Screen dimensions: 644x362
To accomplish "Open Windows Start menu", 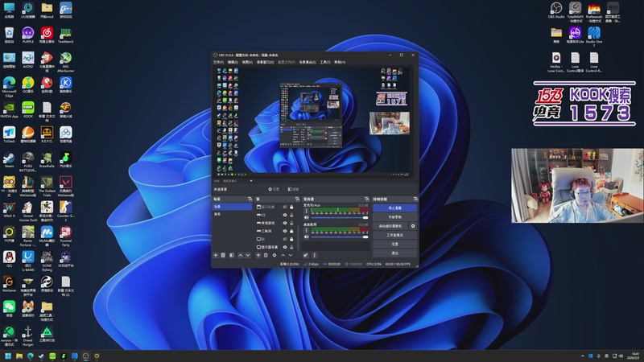I will tap(8, 356).
